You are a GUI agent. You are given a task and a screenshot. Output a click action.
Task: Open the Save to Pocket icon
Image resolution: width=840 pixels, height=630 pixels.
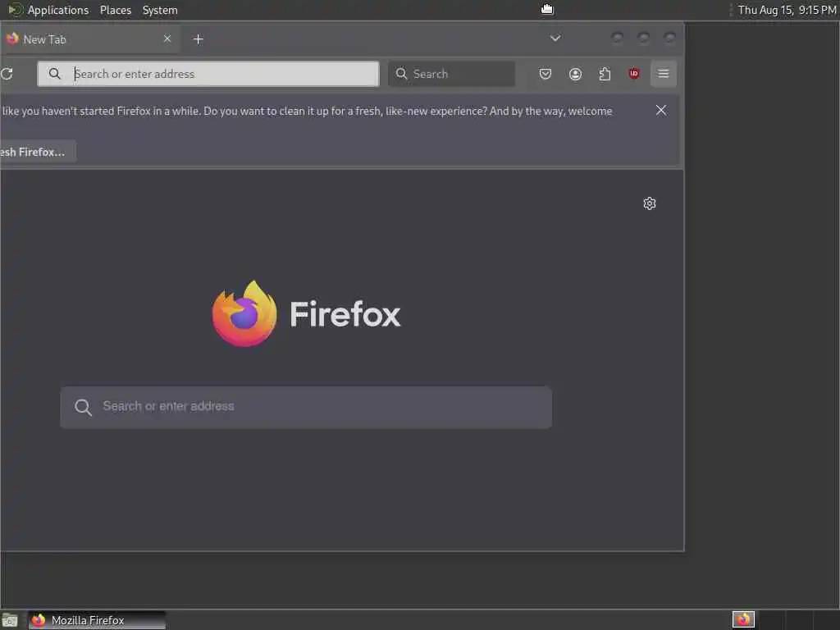[546, 74]
